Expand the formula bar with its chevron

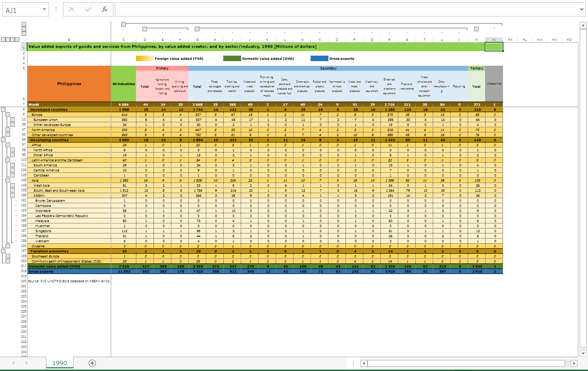coord(582,9)
